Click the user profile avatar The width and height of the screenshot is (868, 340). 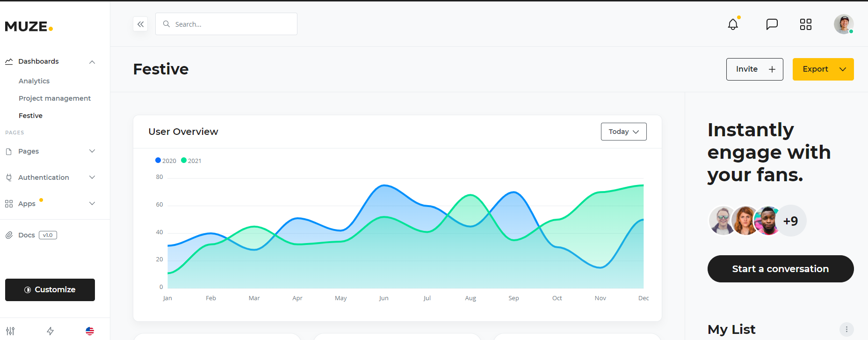click(x=844, y=24)
